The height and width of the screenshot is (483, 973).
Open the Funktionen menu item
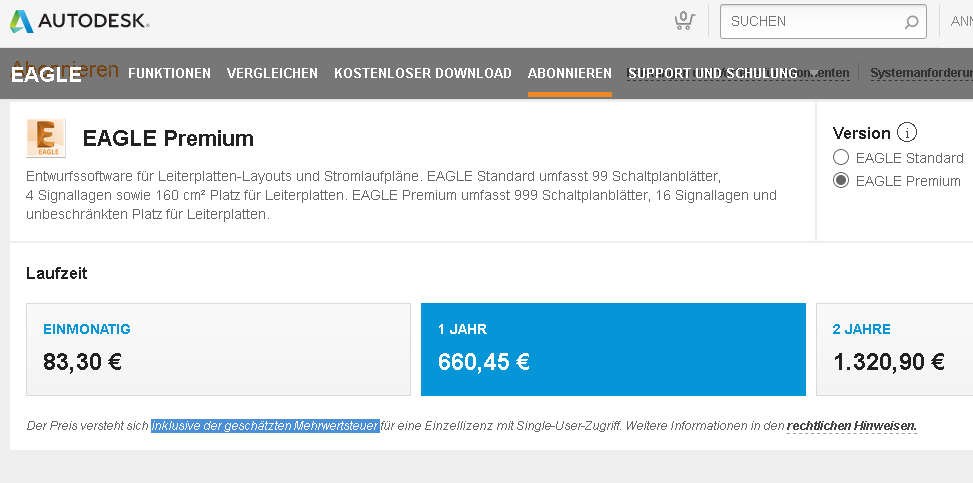point(169,73)
